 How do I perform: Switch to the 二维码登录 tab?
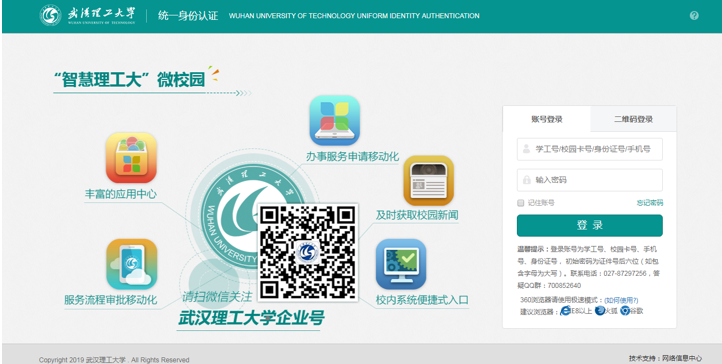(x=633, y=119)
